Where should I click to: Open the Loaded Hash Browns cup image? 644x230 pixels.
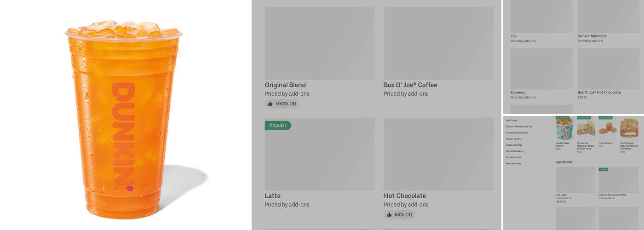click(564, 129)
